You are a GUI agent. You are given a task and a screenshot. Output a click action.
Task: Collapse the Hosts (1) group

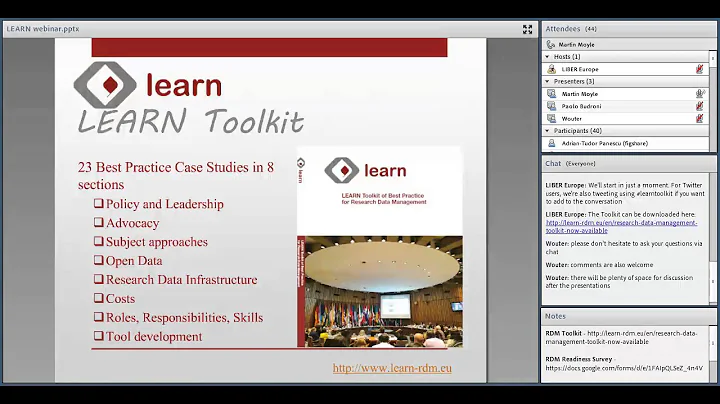pos(547,56)
